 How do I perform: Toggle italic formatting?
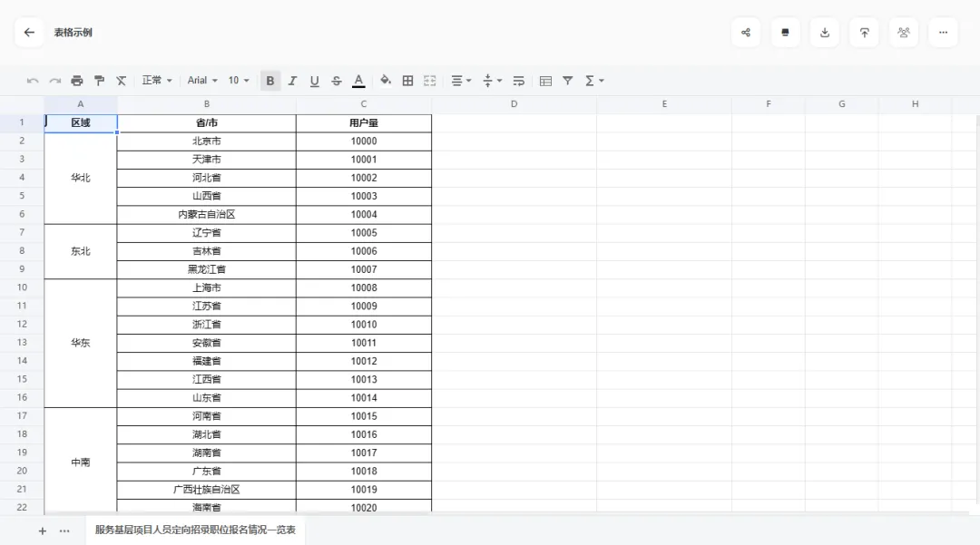click(x=292, y=81)
